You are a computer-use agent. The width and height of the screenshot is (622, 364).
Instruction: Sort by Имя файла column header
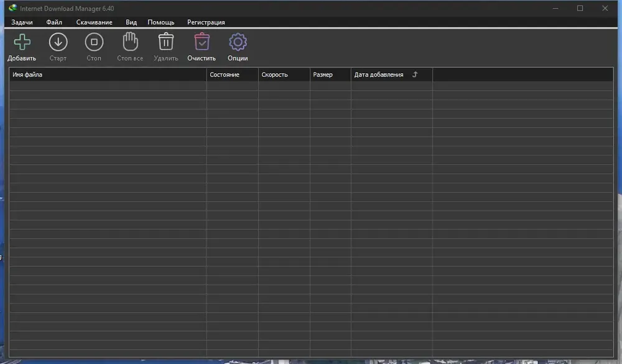pyautogui.click(x=108, y=75)
